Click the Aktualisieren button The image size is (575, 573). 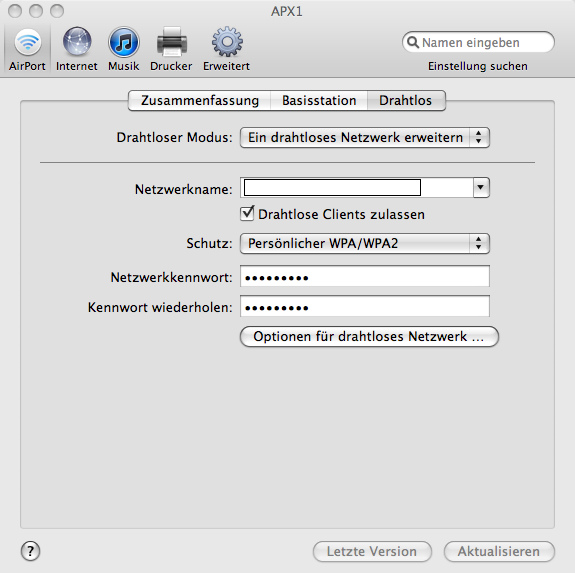[x=499, y=551]
